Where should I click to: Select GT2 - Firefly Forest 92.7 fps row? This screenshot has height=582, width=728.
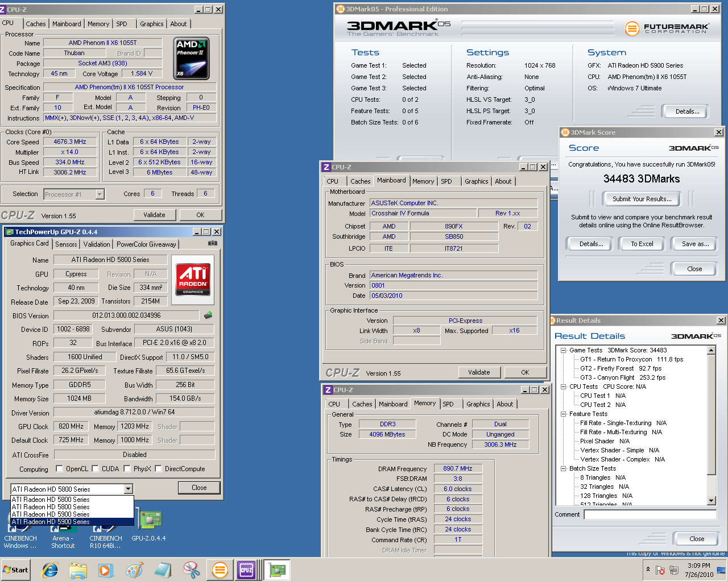[621, 368]
